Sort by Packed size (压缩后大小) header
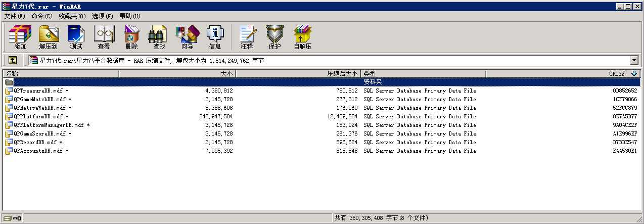The height and width of the screenshot is (224, 644). [x=298, y=74]
